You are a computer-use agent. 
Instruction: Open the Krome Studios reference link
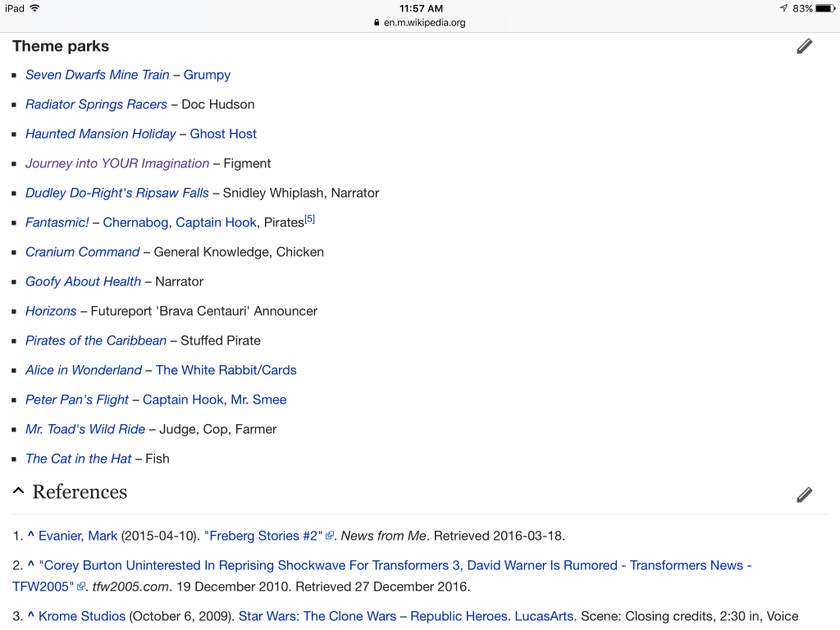(82, 616)
